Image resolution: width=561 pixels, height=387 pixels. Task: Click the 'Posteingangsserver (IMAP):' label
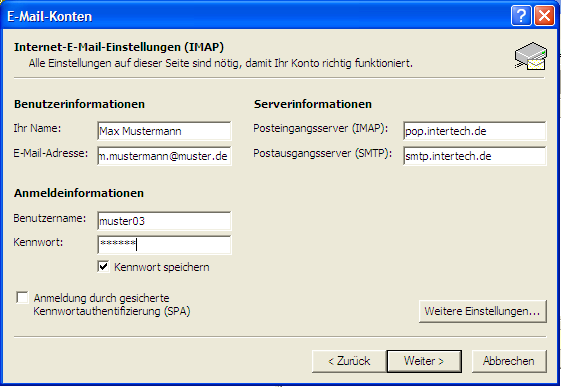click(x=321, y=128)
